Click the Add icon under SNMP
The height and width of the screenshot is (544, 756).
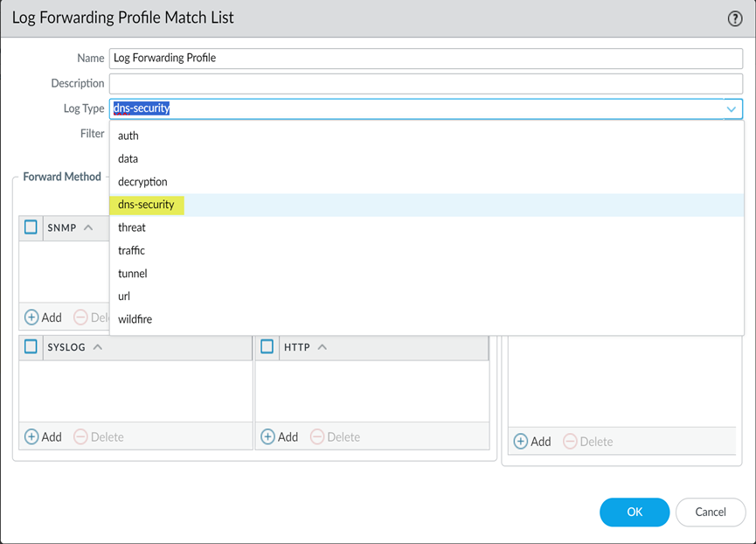click(x=32, y=317)
